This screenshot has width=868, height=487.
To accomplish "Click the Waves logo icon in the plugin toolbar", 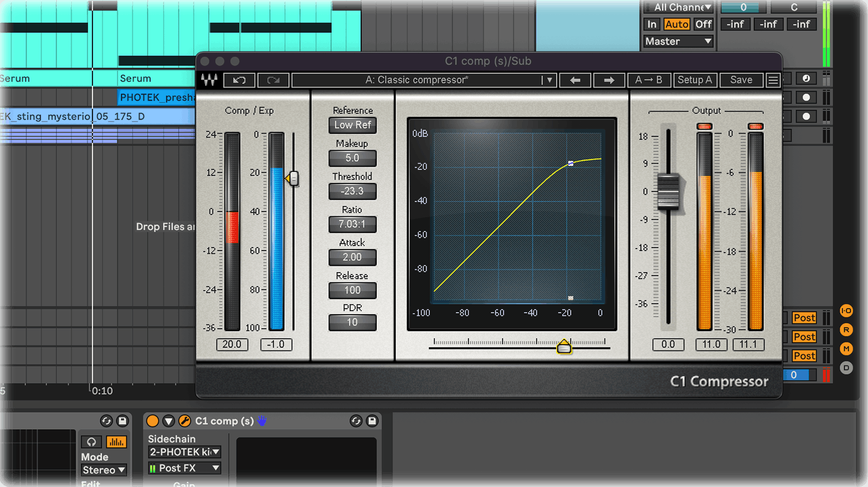I will [x=209, y=80].
